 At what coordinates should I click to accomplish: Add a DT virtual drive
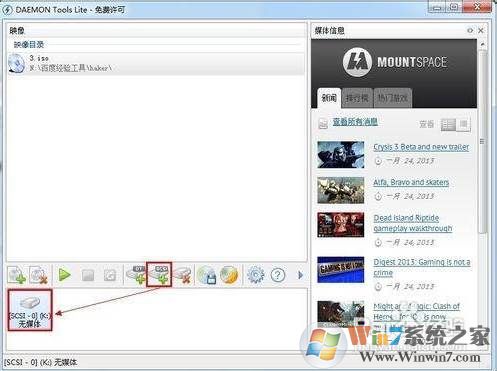tap(136, 275)
